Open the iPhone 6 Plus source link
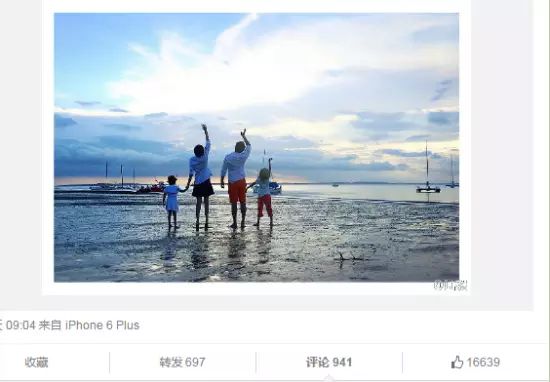This screenshot has height=382, width=550. point(102,325)
